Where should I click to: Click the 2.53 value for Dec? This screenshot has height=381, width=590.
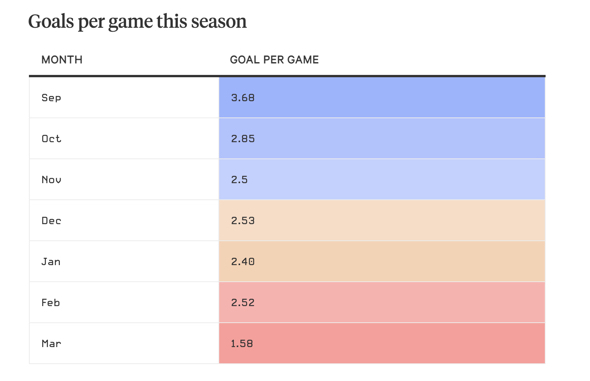pos(243,221)
